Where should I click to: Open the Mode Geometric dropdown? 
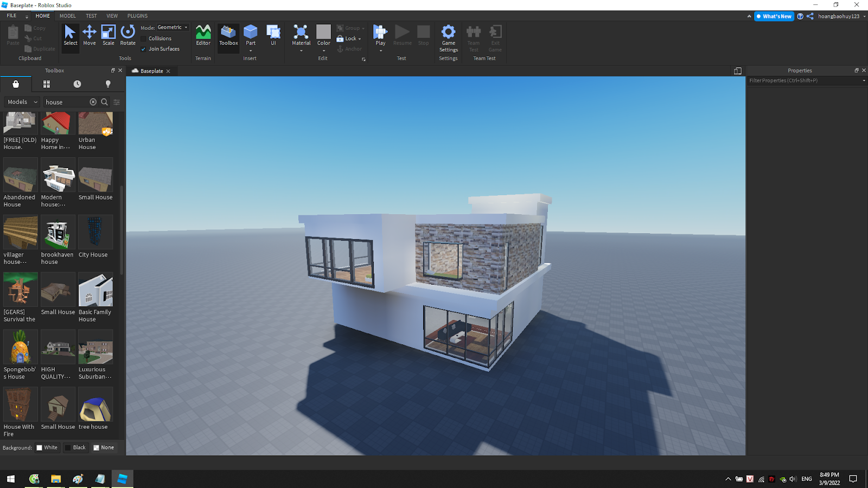[173, 28]
